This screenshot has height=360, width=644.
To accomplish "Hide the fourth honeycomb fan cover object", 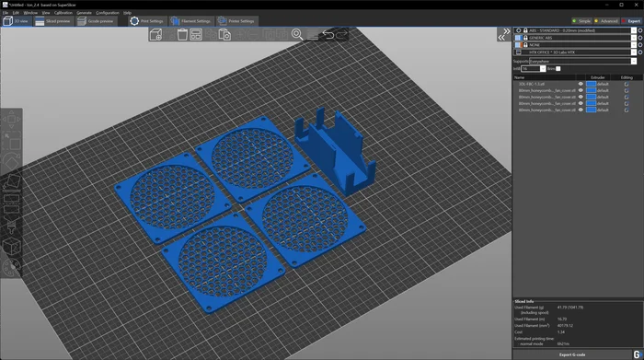I will click(x=581, y=110).
